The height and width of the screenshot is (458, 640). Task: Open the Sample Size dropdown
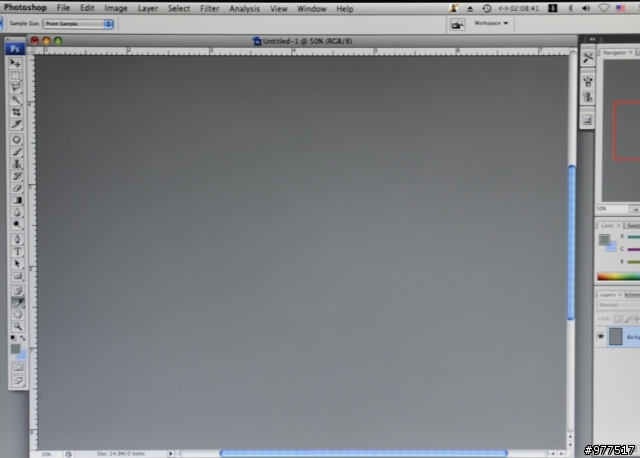78,24
